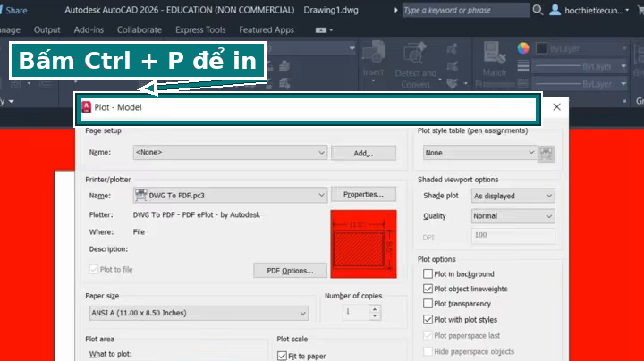The height and width of the screenshot is (361, 644).
Task: Open the Page setup Name dropdown
Action: (x=230, y=152)
